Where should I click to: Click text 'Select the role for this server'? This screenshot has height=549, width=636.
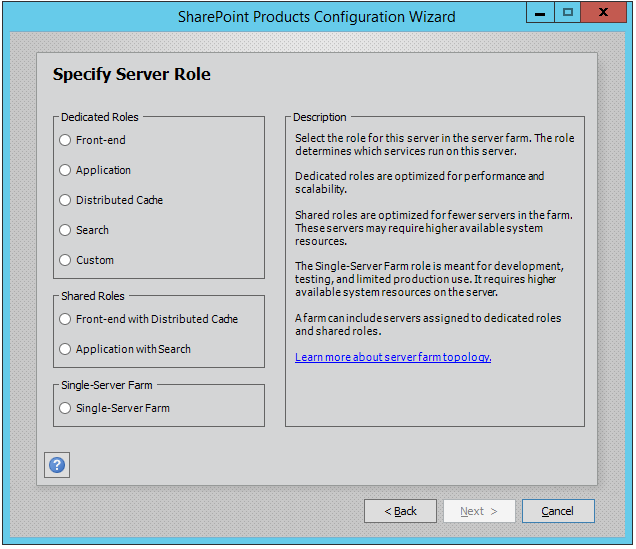point(367,138)
